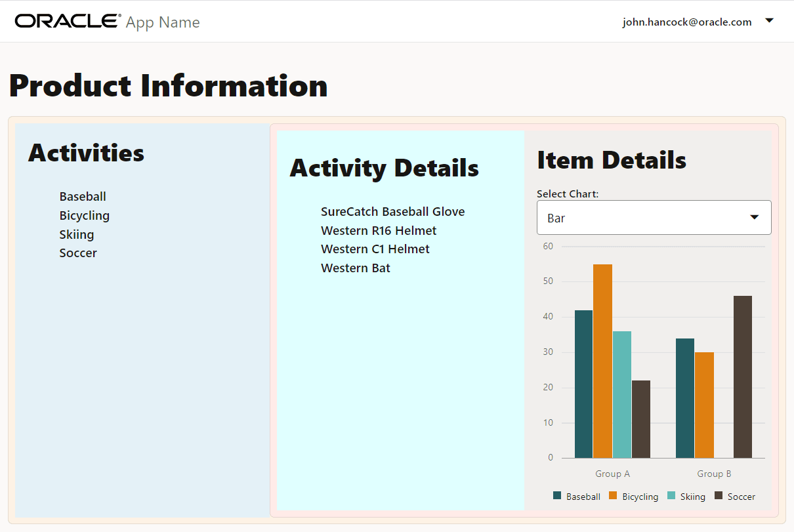Click the Activity Details heading
The image size is (794, 532).
click(x=385, y=168)
